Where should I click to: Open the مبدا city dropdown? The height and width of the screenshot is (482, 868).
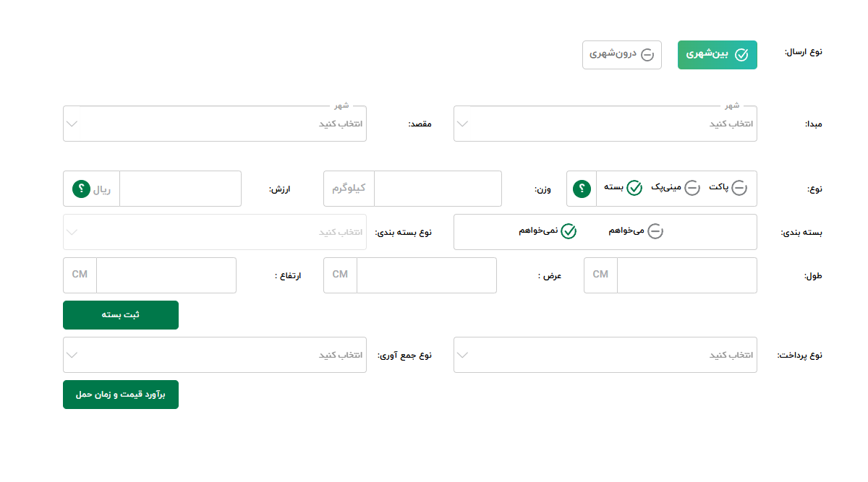tap(605, 124)
